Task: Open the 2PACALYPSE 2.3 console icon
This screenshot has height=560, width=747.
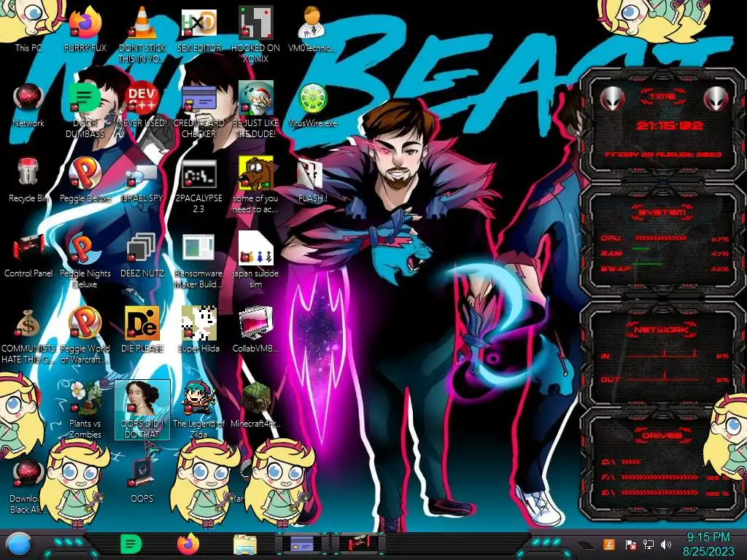Action: coord(198,186)
